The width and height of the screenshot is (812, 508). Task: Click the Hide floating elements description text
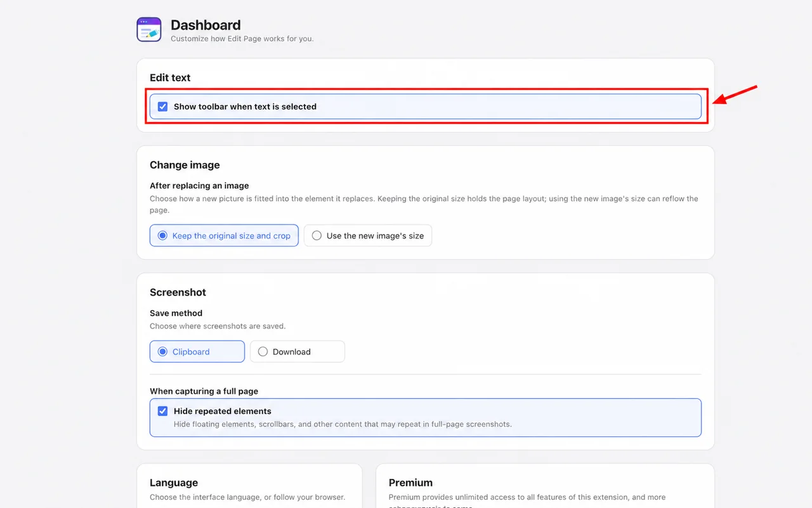point(343,424)
